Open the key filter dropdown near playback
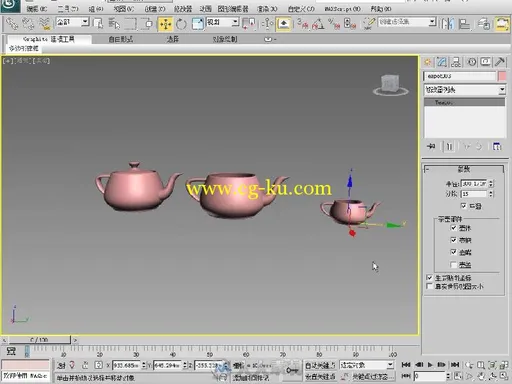The image size is (512, 384). pyautogui.click(x=367, y=365)
